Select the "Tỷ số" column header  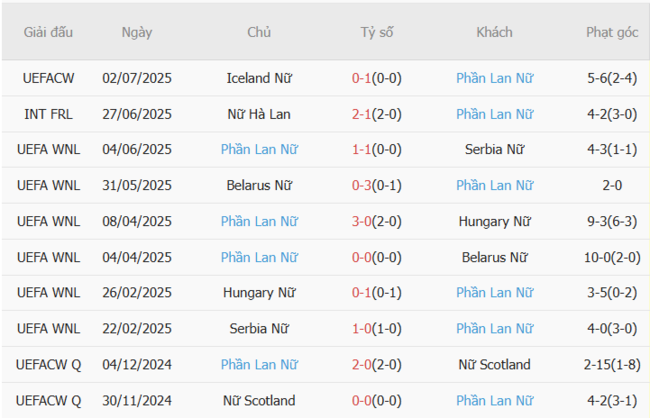click(x=377, y=32)
